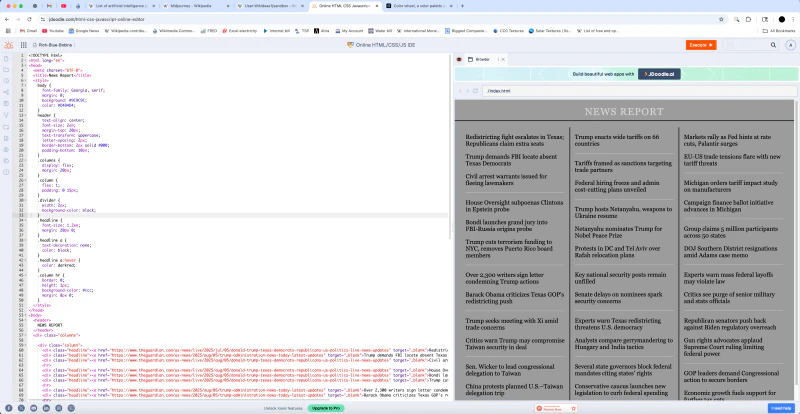Click the Upgrade to Pro button

point(326,408)
